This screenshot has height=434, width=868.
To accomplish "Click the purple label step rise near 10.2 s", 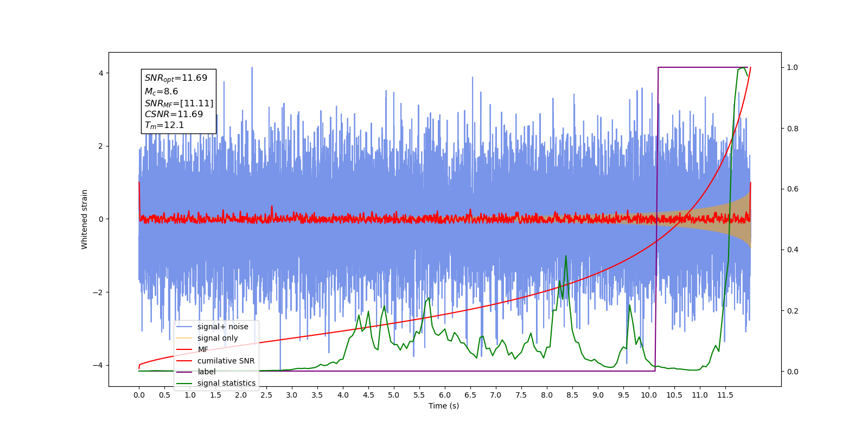I will pos(657,219).
